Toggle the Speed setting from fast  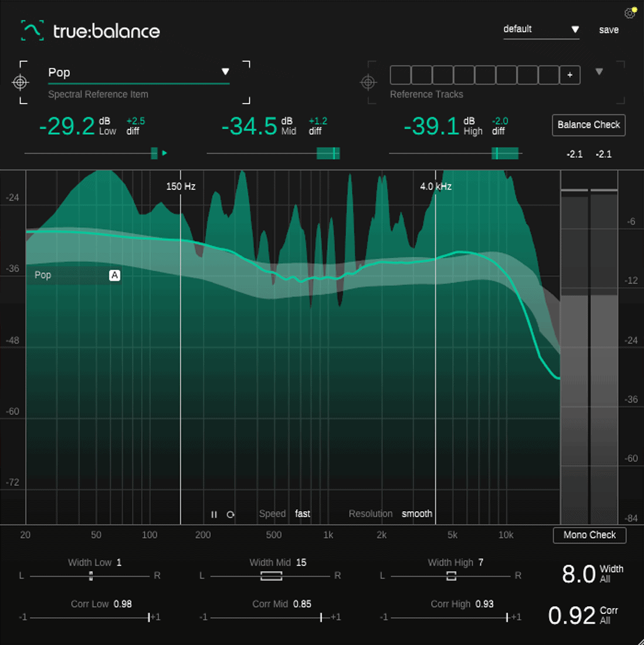(303, 514)
